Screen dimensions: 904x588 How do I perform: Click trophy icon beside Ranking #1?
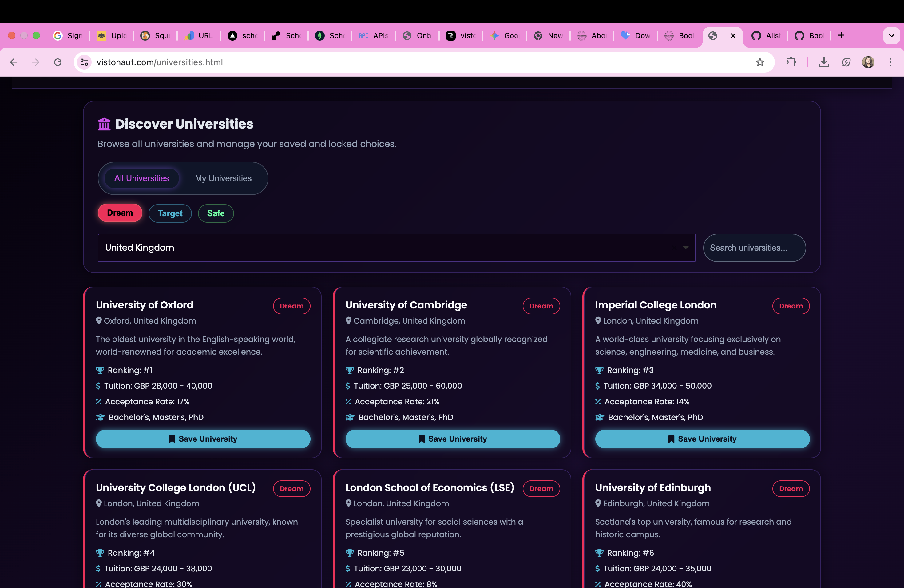point(100,370)
